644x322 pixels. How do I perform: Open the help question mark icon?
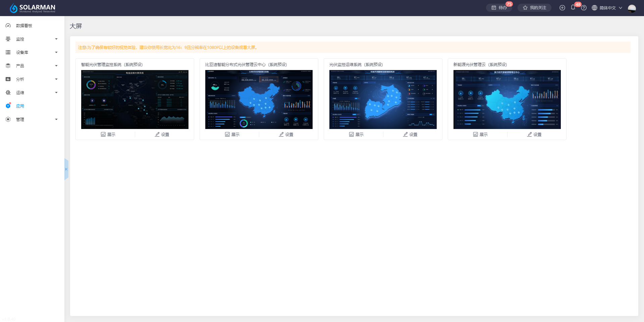pos(584,8)
